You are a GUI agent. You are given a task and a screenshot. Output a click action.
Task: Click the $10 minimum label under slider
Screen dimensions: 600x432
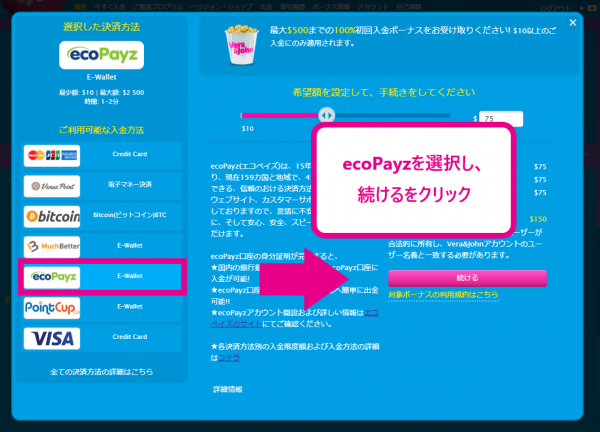[x=248, y=129]
